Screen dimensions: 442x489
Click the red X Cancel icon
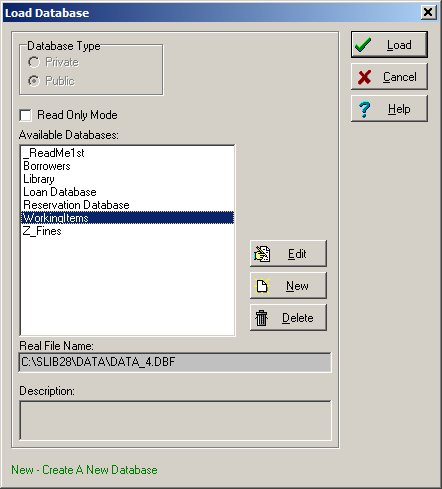tap(364, 77)
